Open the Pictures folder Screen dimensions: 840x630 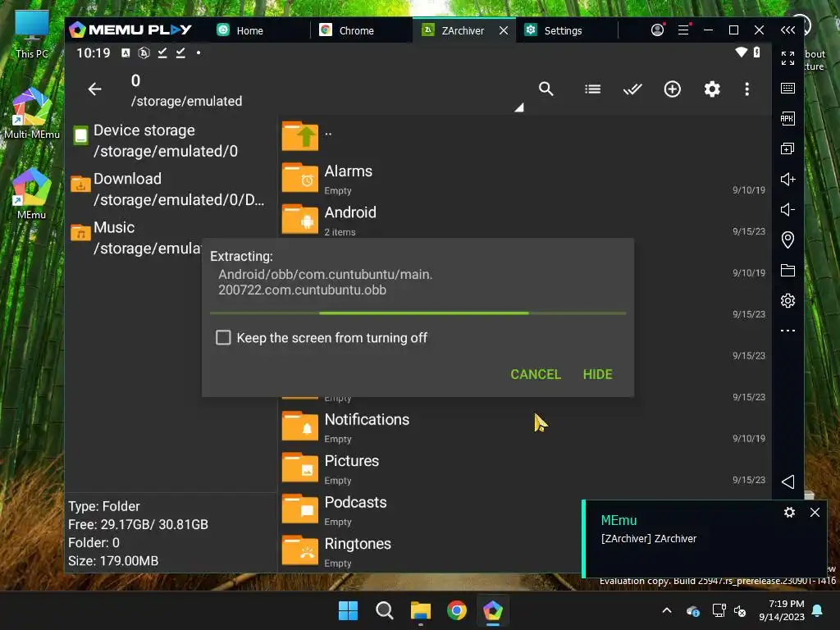tap(525, 469)
